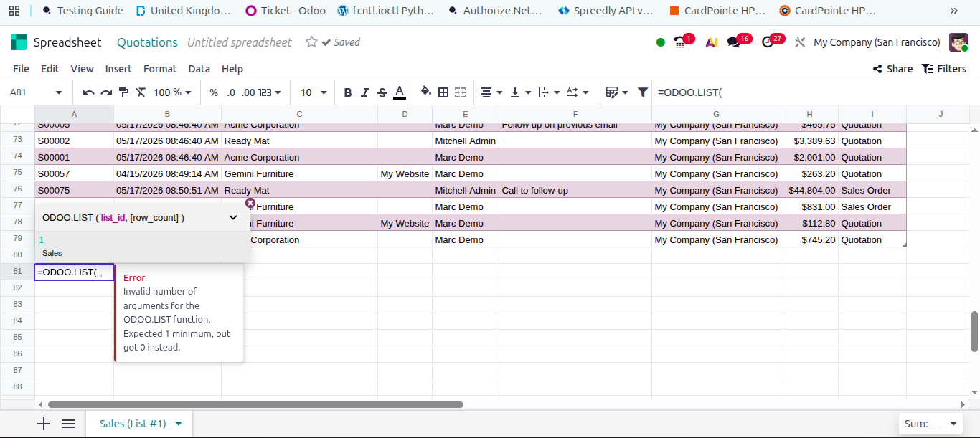980x438 pixels.
Task: Open the conversations icon with badge 16
Action: (734, 42)
